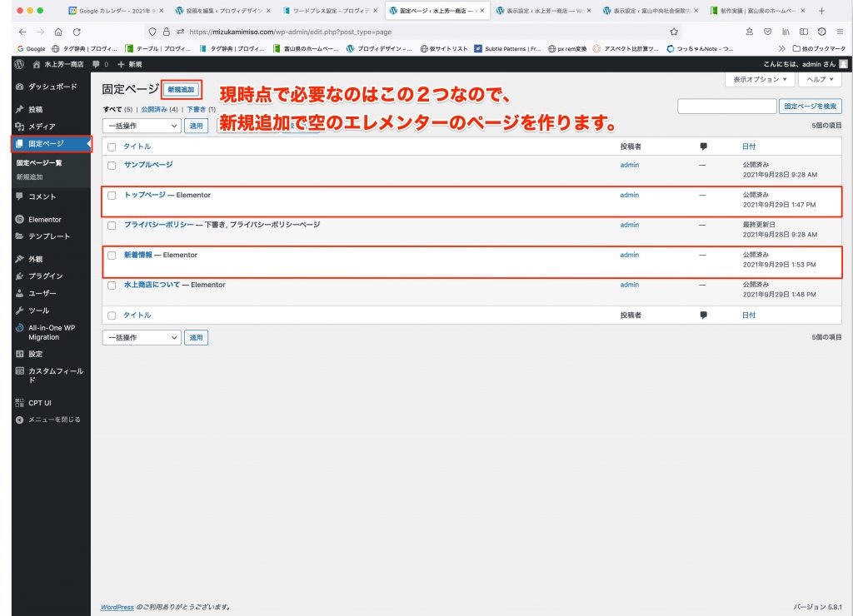Click the 新規追加 button beside page title
This screenshot has height=616, width=853.
[182, 88]
